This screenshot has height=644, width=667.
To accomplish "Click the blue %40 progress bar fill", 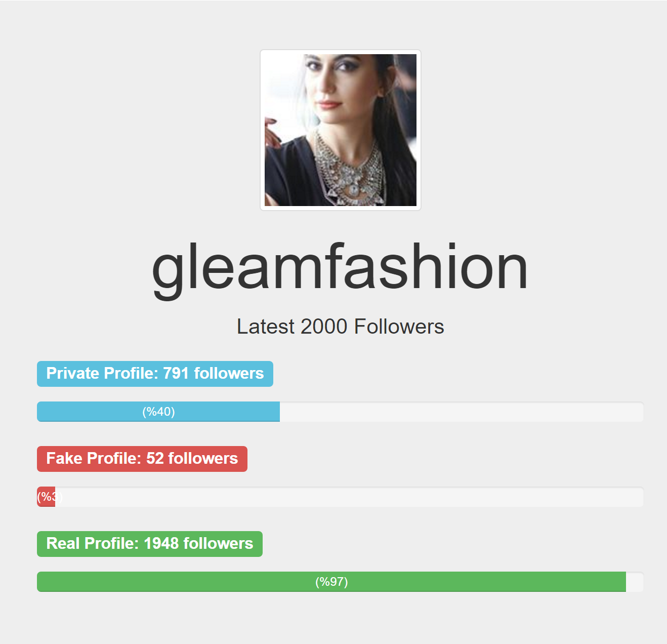I will 158,412.
